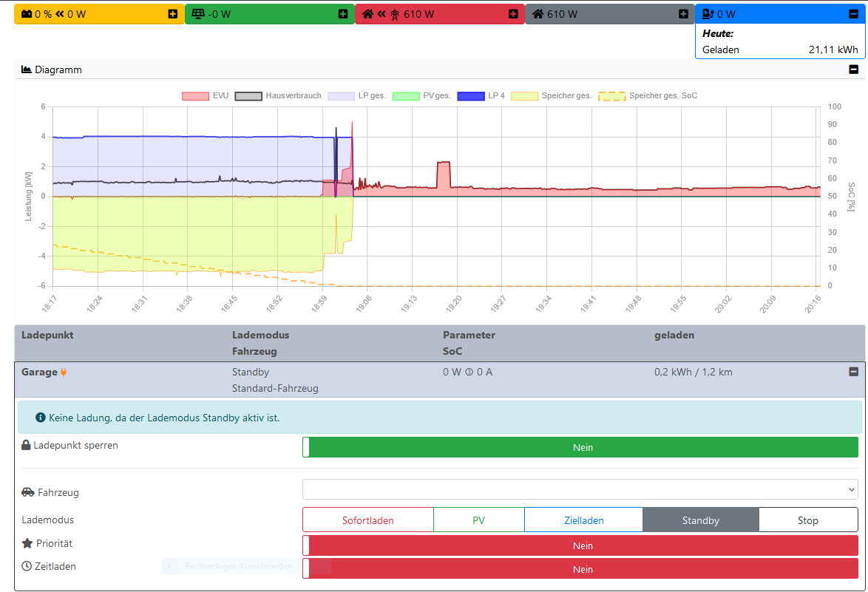Click the orange plug icon next to Garage

[x=64, y=372]
